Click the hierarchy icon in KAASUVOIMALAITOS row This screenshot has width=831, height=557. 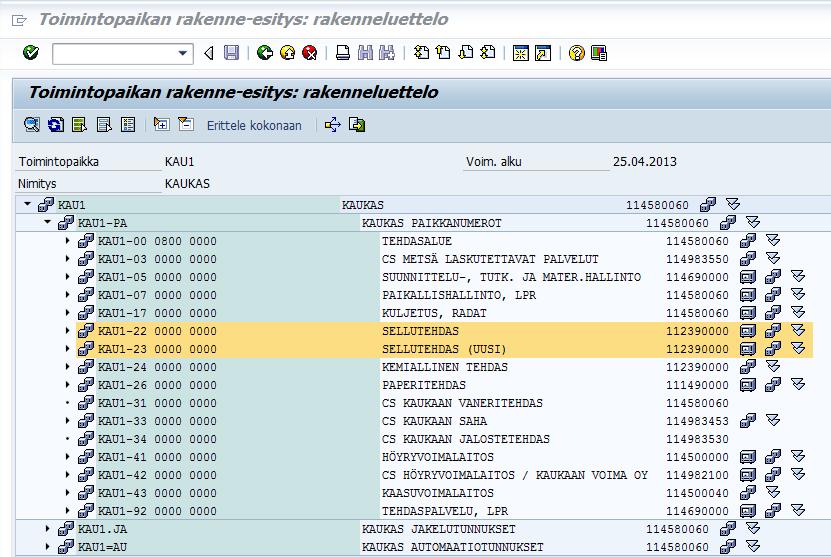click(748, 493)
